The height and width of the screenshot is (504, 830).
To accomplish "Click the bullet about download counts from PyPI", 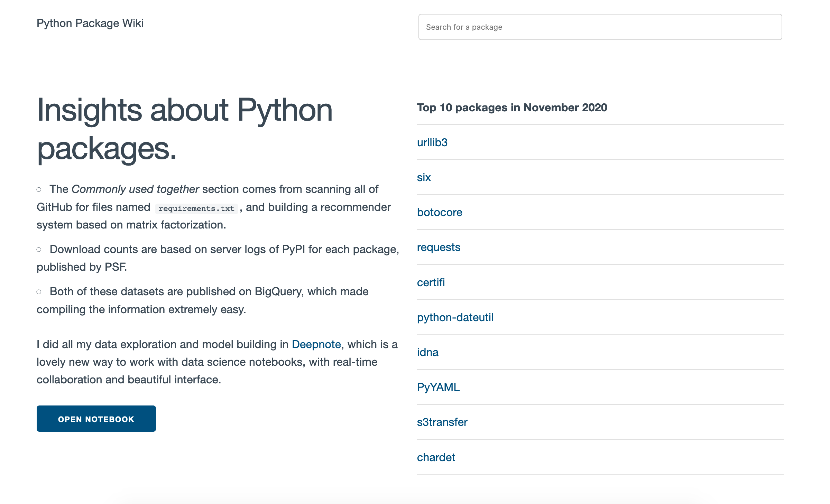I will pyautogui.click(x=218, y=258).
